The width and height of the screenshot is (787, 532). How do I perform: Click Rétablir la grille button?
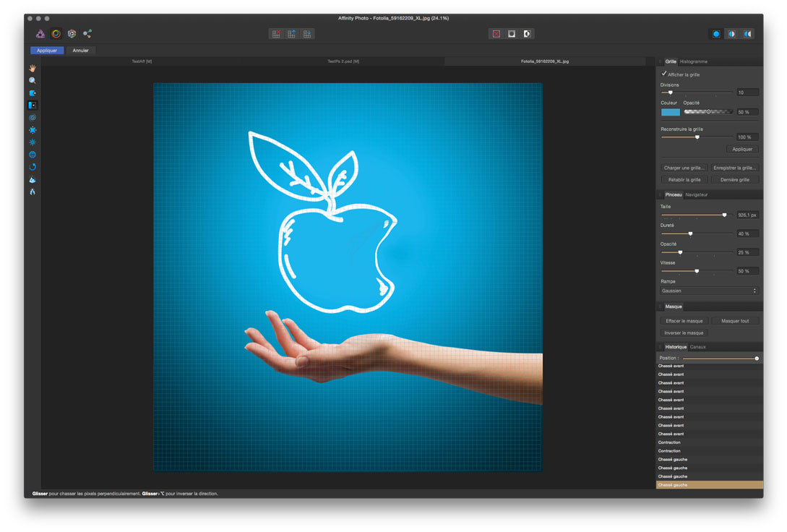coord(684,180)
